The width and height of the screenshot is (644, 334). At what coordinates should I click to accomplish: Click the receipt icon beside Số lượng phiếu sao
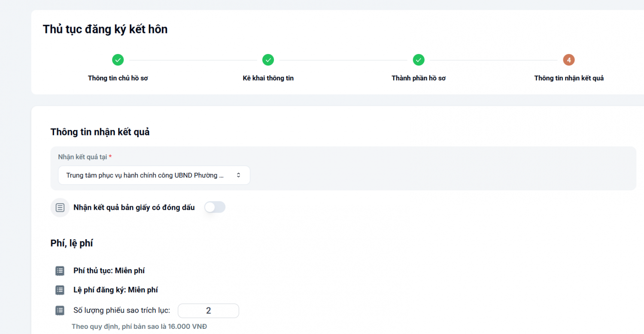(60, 311)
